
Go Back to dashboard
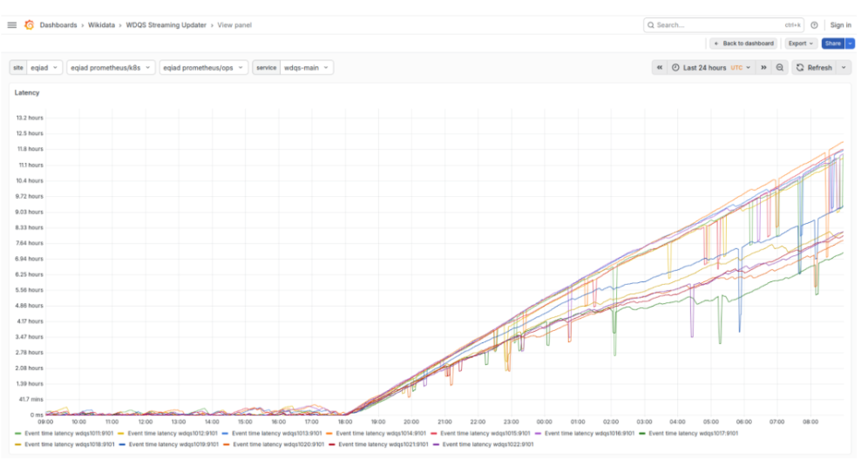click(744, 44)
